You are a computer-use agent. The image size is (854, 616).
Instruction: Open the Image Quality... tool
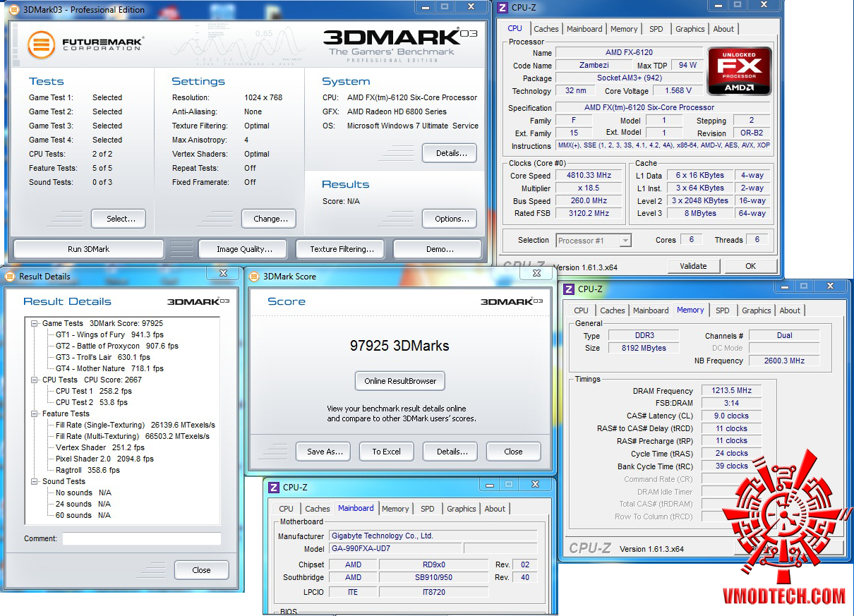(x=244, y=249)
